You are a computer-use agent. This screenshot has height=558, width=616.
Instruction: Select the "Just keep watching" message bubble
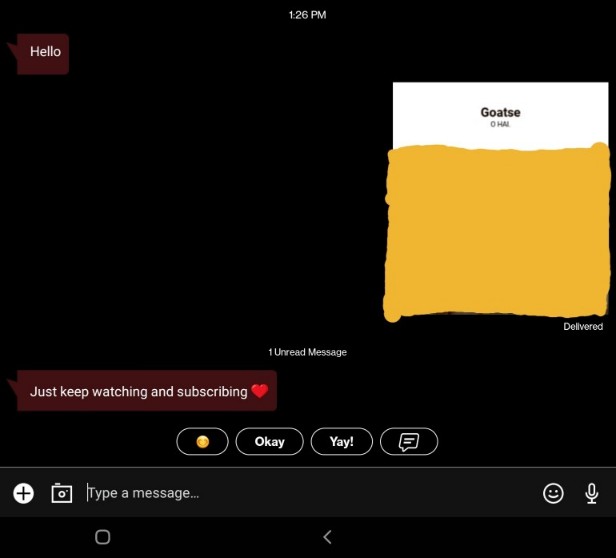point(147,392)
